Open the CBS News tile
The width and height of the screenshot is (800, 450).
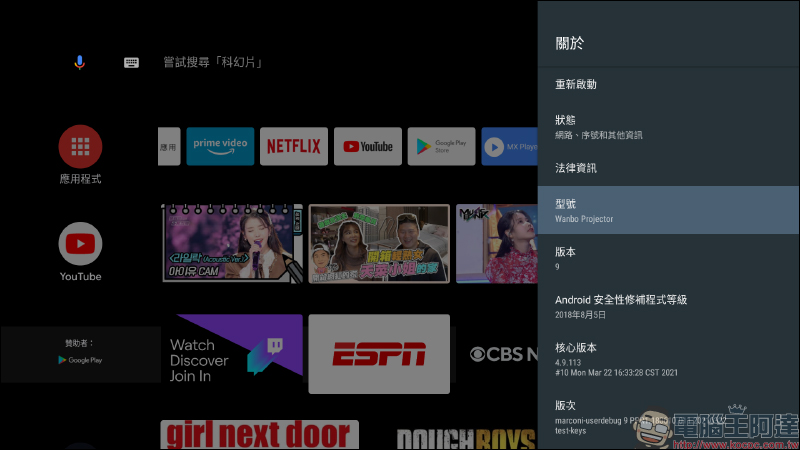point(497,354)
